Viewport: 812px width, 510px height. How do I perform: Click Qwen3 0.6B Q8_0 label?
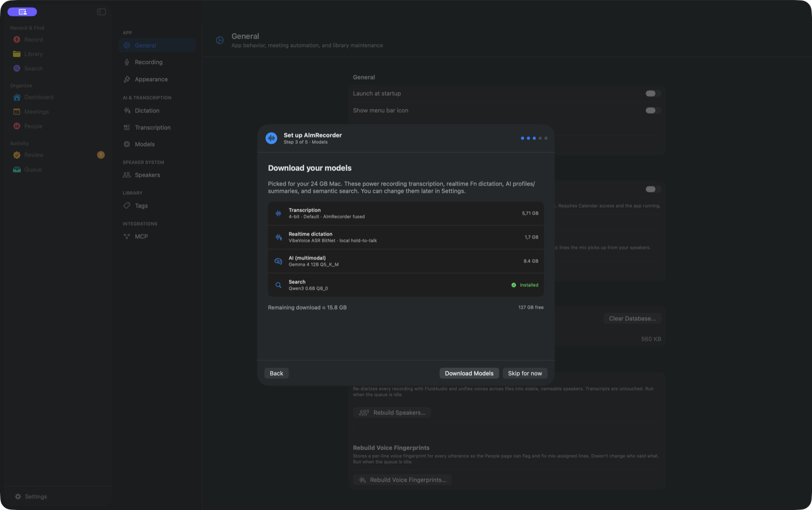coord(308,289)
